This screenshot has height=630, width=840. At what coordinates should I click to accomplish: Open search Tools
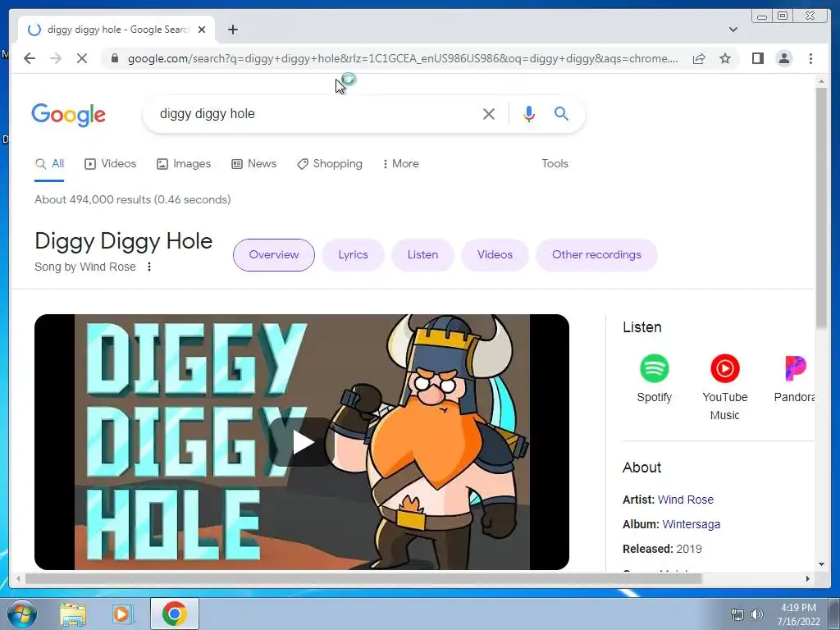[555, 164]
